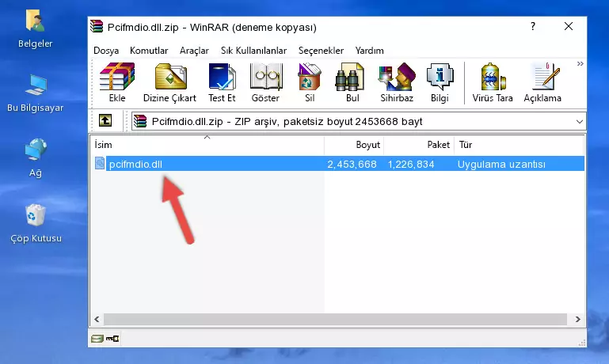Screen dimensions: 609x364
Task: Click the Uygulama uzantısı type cell
Action: coord(501,164)
